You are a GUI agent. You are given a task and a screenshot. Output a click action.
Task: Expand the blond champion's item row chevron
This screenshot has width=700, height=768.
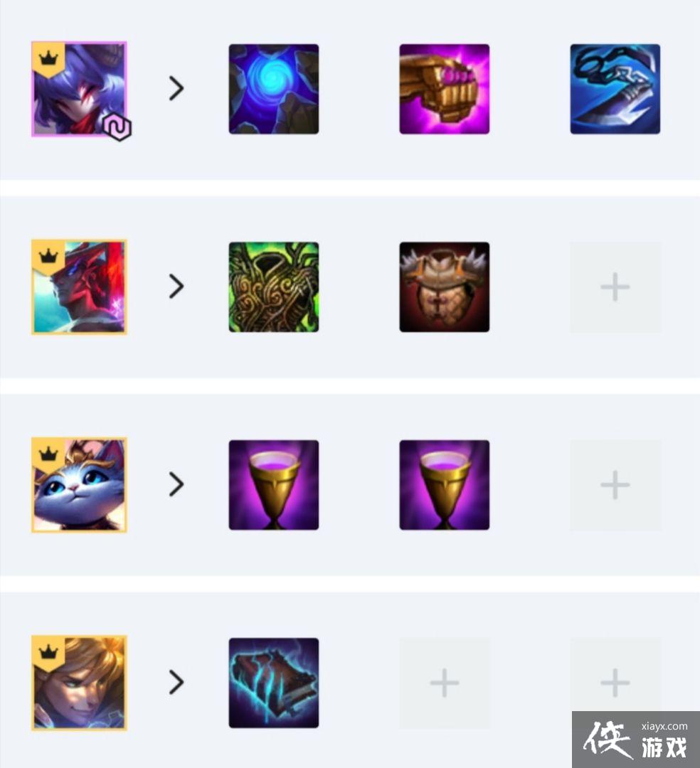[176, 682]
